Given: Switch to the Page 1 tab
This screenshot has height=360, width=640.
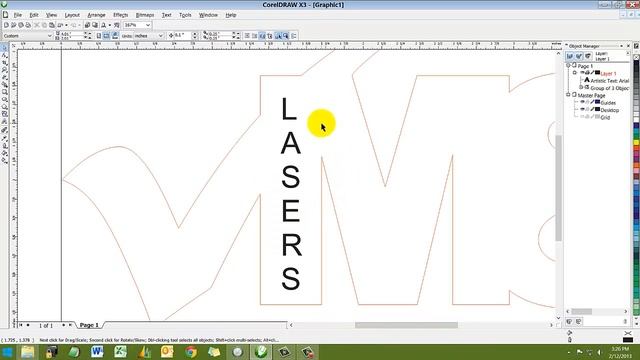Looking at the screenshot, I should click(89, 325).
